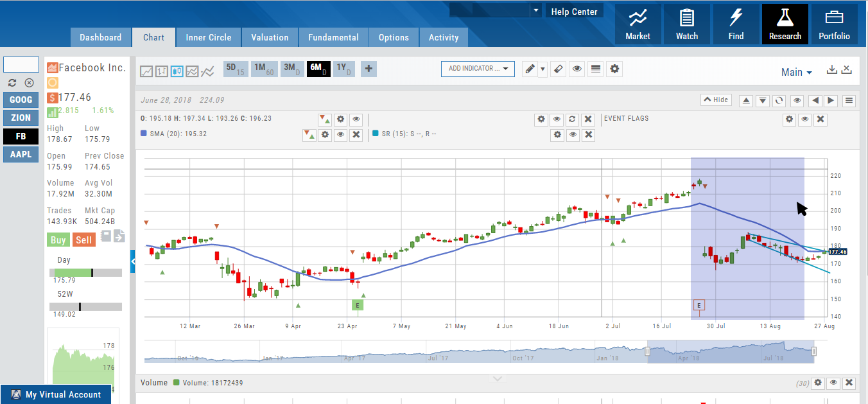Switch to the Options tab
The width and height of the screenshot is (868, 404).
[394, 37]
